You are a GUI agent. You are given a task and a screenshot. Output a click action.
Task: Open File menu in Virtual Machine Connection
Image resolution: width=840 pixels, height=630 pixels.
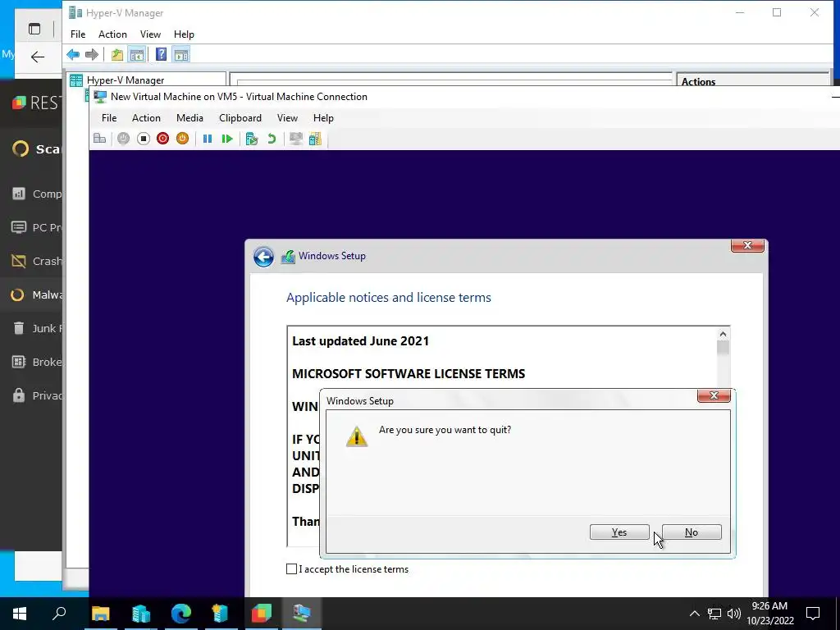click(x=109, y=118)
